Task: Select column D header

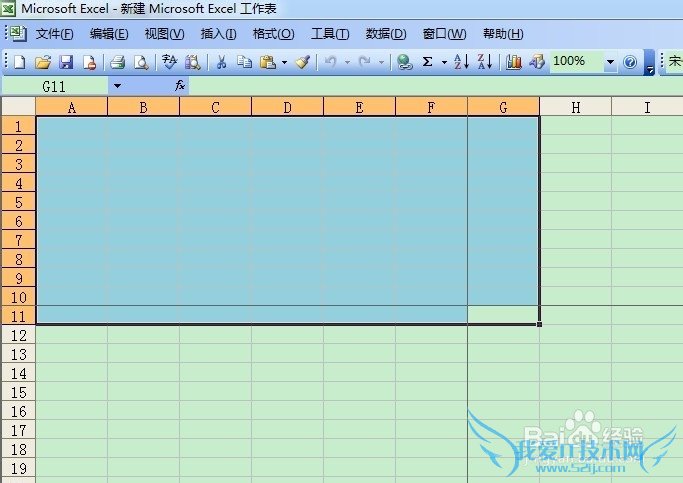Action: click(x=287, y=107)
